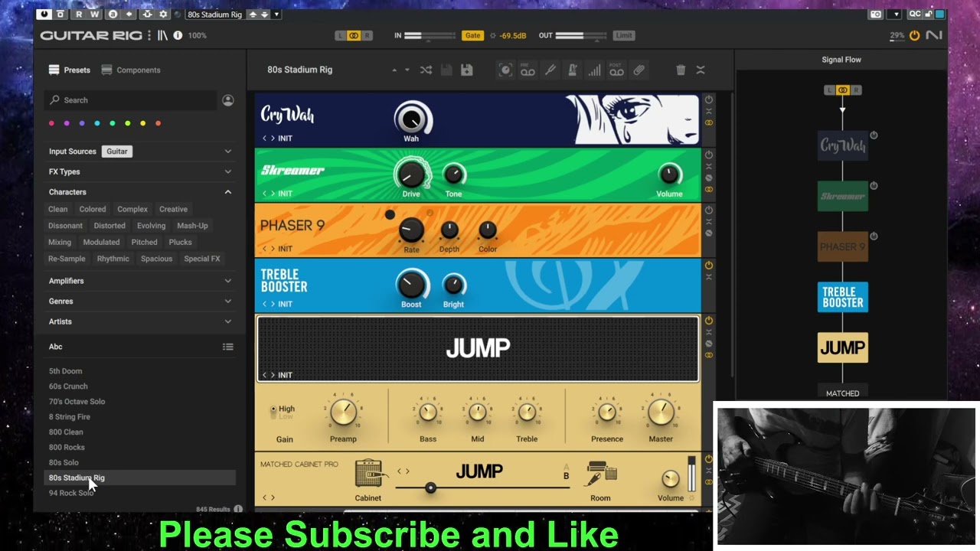
Task: Filter by the Special FX tag
Action: pyautogui.click(x=202, y=259)
